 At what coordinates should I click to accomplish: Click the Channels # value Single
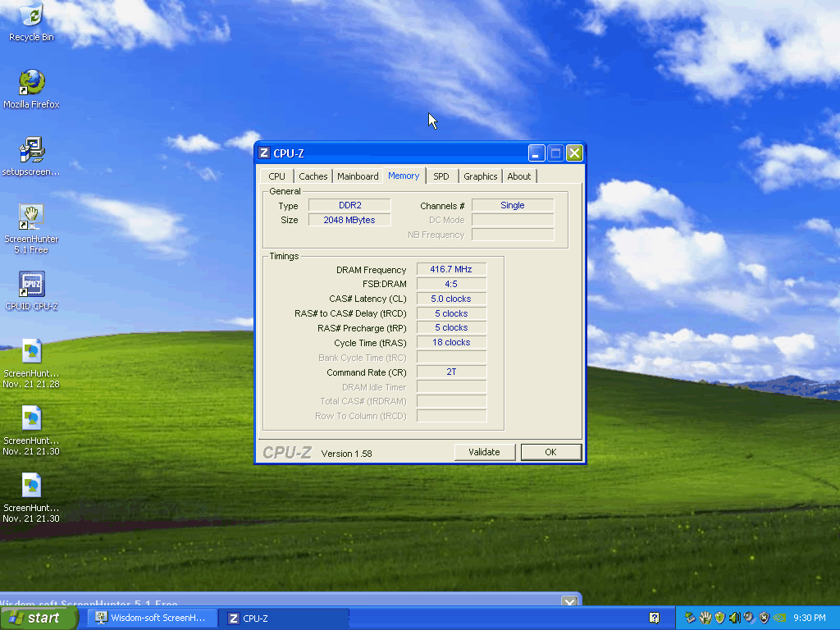(513, 205)
